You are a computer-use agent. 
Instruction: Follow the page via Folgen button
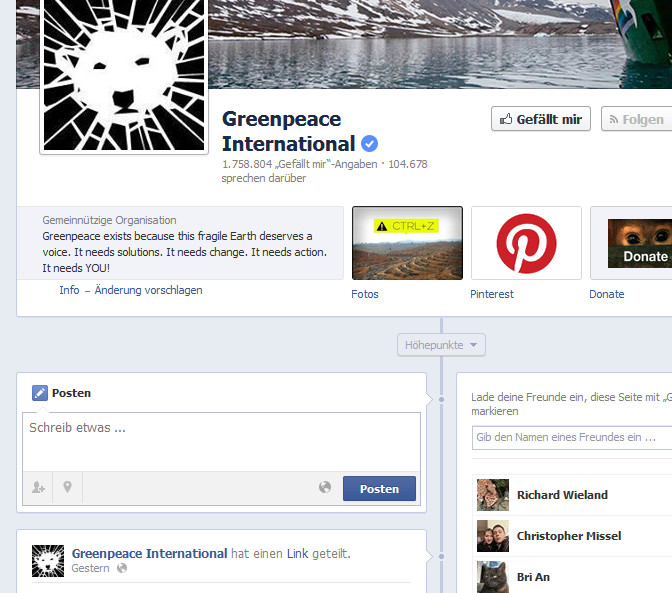pyautogui.click(x=636, y=119)
